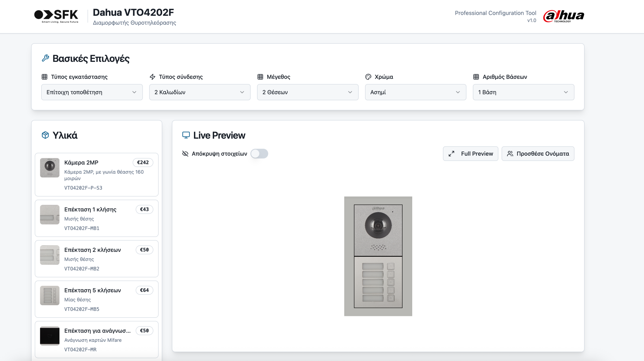Click the lightning bolt icon for Τύπος σύνδεσης
This screenshot has width=644, height=361.
point(152,77)
